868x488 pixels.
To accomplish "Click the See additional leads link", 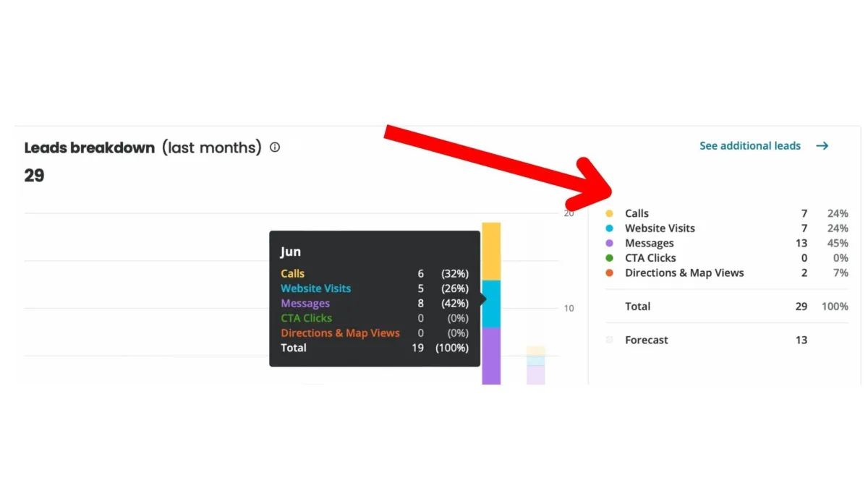I will (x=750, y=146).
